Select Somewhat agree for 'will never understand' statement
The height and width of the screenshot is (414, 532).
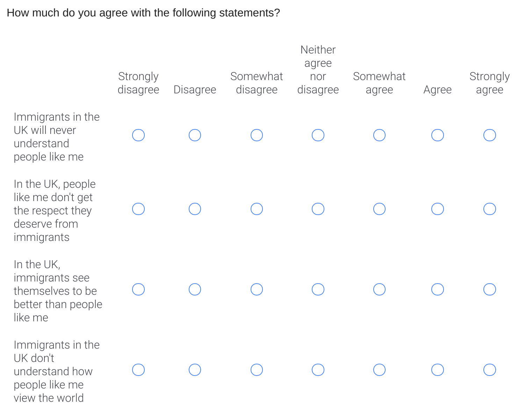(x=379, y=135)
